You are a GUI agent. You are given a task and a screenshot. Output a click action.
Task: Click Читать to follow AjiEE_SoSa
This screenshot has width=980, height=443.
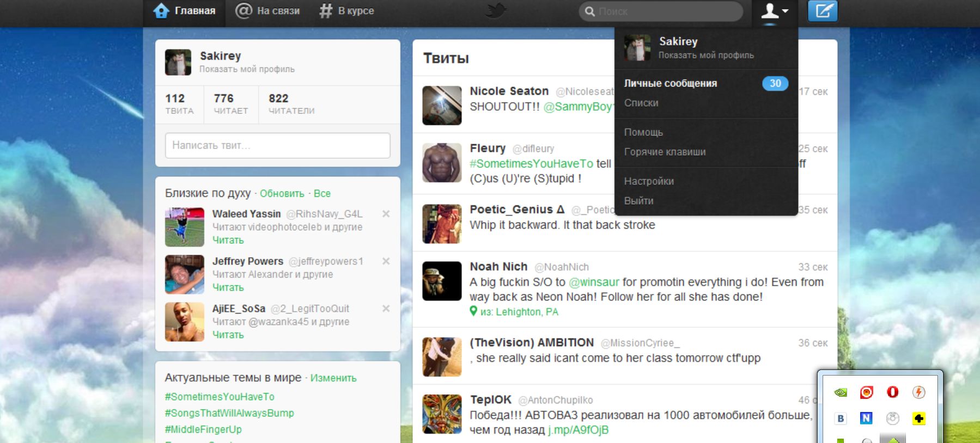coord(228,335)
